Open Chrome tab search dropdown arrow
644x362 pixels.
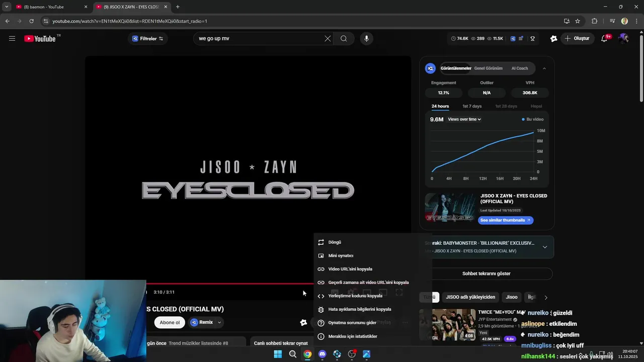pos(6,7)
